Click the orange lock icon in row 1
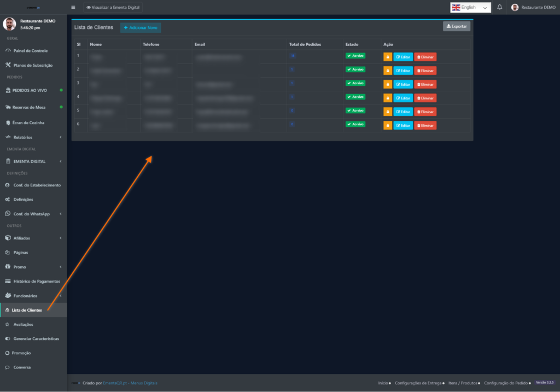Viewport: 560px width, 392px height. click(388, 57)
